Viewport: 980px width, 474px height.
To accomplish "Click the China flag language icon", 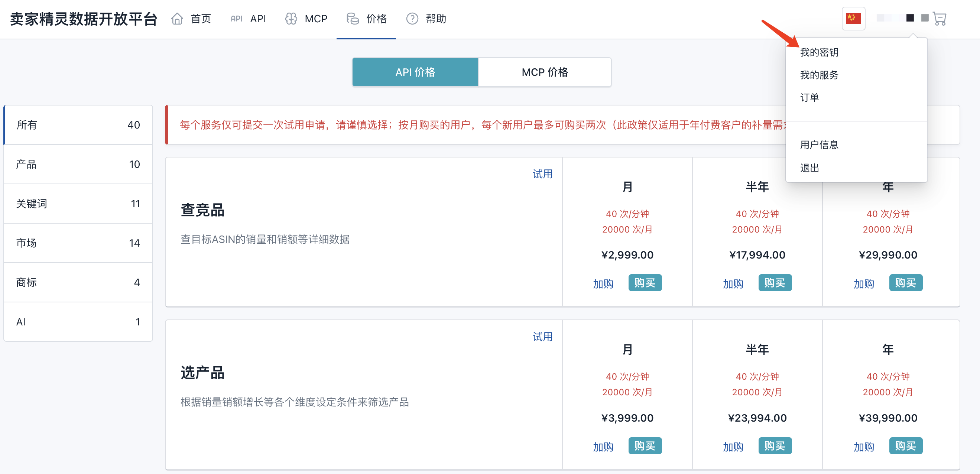I will [853, 18].
